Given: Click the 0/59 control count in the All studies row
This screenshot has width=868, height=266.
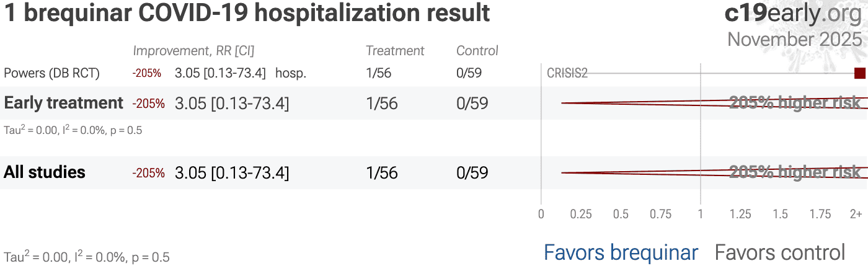Looking at the screenshot, I should click(472, 172).
